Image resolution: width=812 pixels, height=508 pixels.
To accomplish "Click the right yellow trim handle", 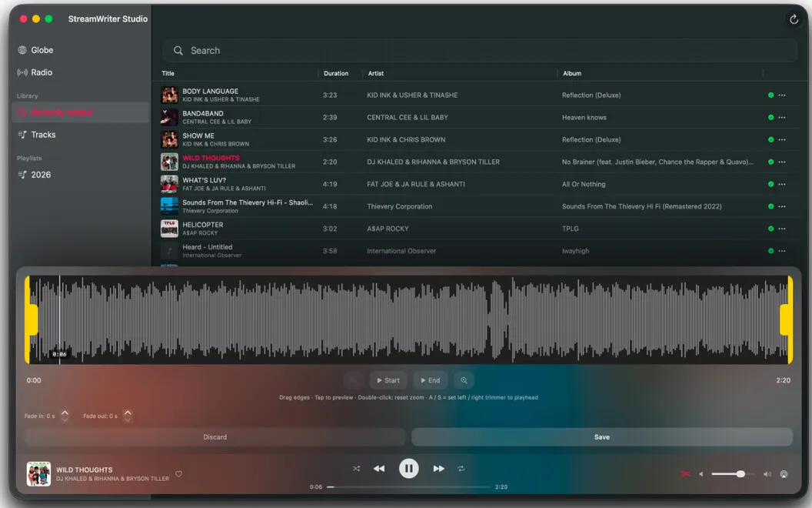I will point(787,319).
